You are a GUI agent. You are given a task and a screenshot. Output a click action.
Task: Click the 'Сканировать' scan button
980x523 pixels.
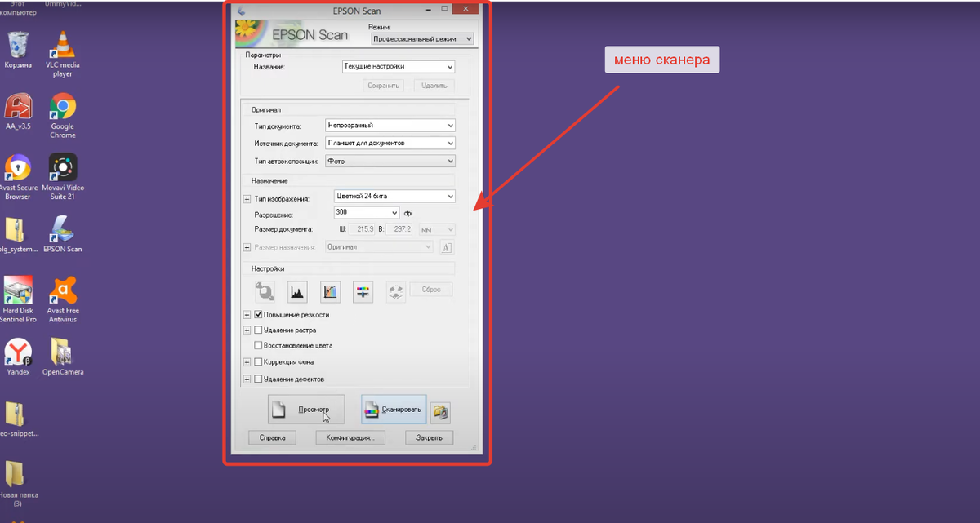pyautogui.click(x=394, y=410)
